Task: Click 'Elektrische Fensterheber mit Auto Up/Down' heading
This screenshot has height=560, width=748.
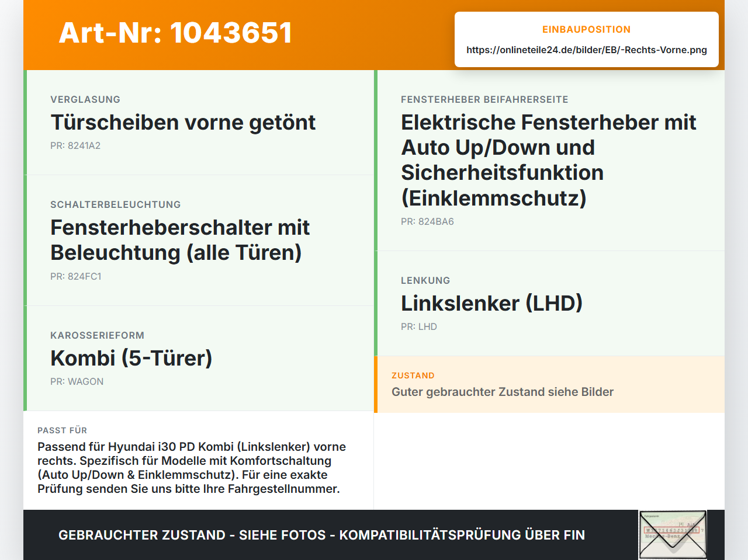Action: click(549, 160)
